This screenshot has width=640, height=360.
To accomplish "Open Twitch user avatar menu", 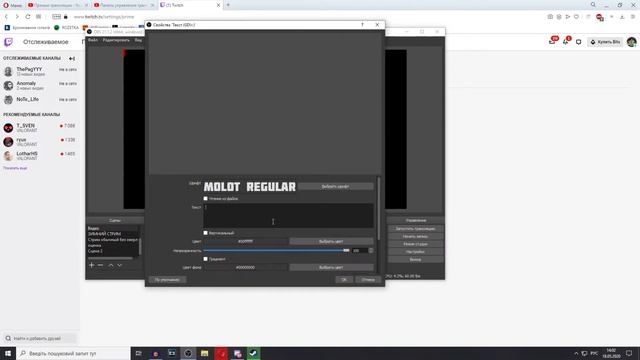I will pos(631,42).
